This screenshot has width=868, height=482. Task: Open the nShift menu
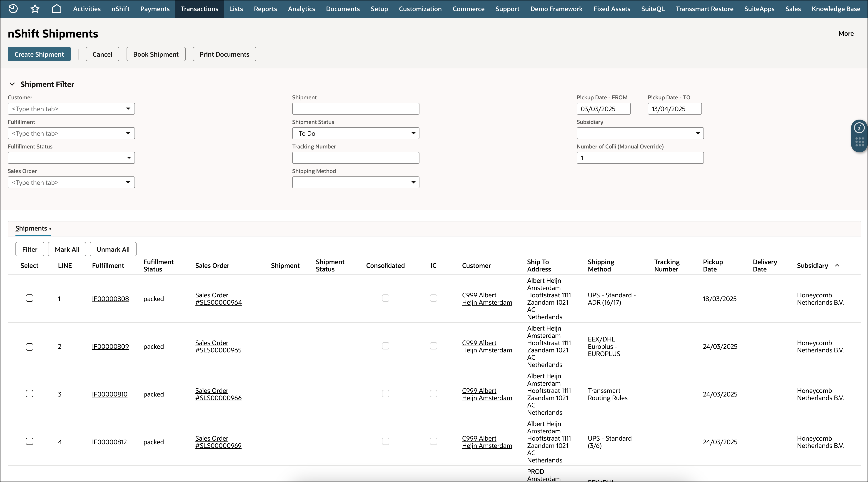(120, 9)
